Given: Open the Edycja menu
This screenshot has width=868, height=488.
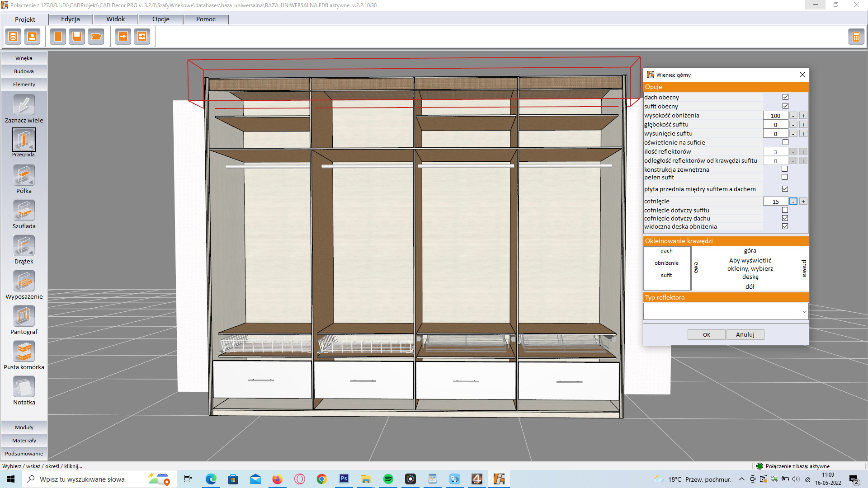Looking at the screenshot, I should click(71, 19).
